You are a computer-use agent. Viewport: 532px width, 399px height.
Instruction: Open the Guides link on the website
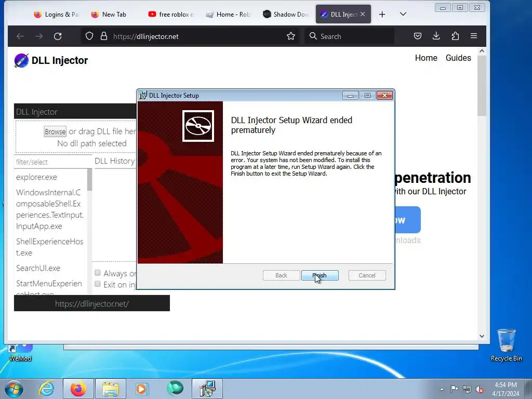click(x=458, y=58)
